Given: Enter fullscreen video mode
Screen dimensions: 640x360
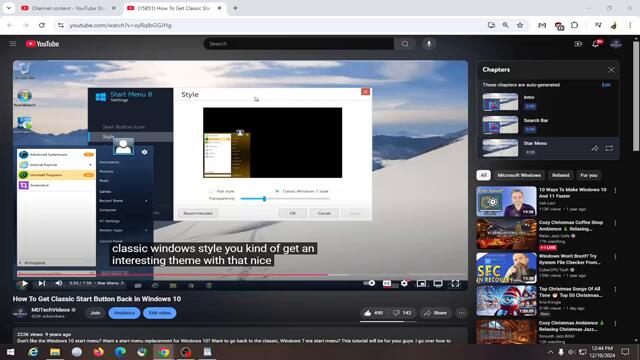Looking at the screenshot, I should click(455, 283).
